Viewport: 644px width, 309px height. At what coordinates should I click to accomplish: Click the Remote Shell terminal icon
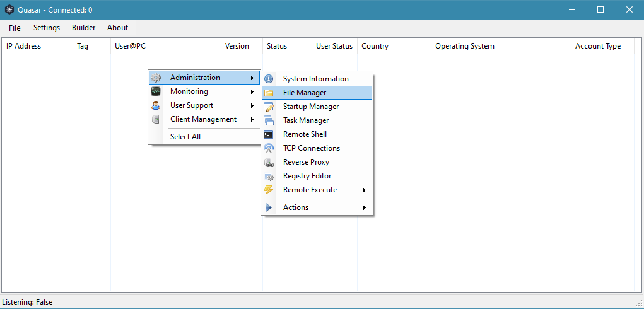point(269,134)
